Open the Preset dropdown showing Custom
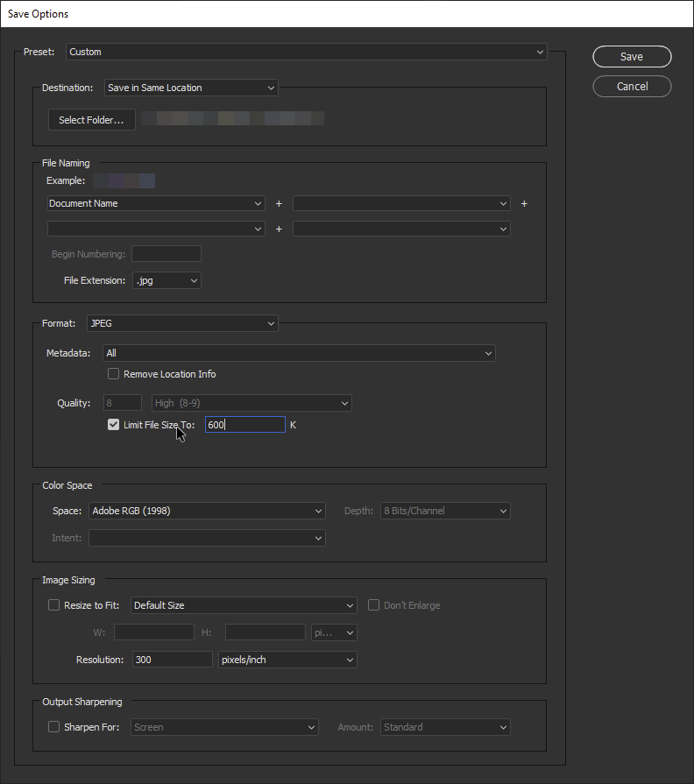 (x=305, y=52)
